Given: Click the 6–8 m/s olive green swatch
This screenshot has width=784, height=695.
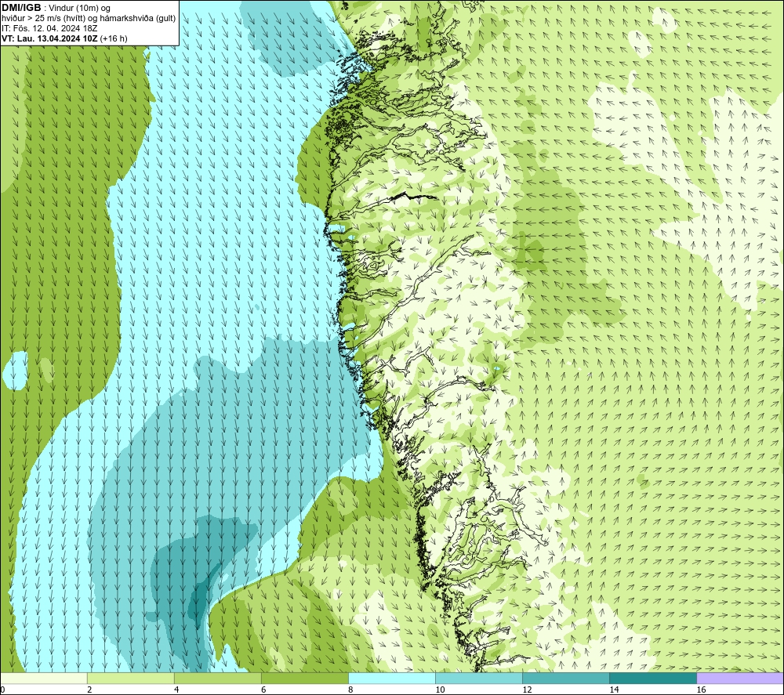Looking at the screenshot, I should (x=305, y=678).
